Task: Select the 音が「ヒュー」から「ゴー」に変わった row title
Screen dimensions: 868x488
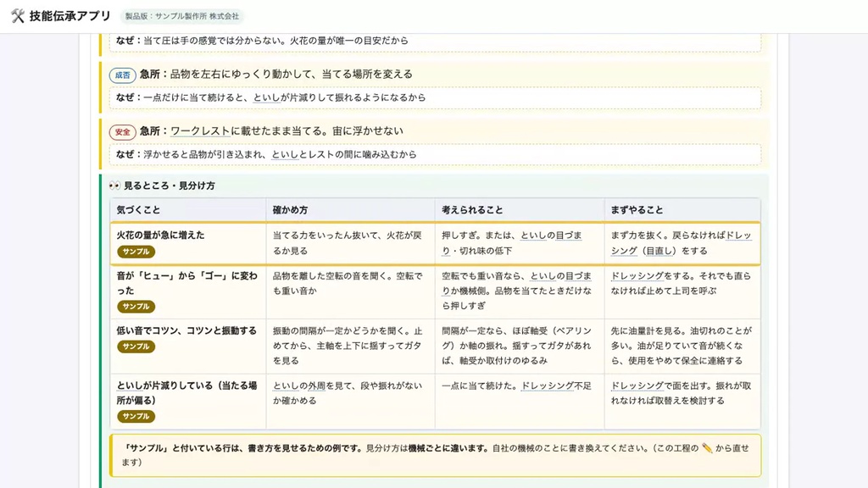Action: coord(186,283)
